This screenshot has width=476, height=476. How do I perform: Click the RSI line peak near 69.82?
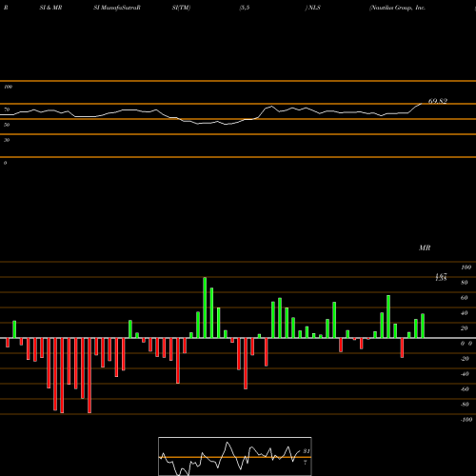click(421, 104)
